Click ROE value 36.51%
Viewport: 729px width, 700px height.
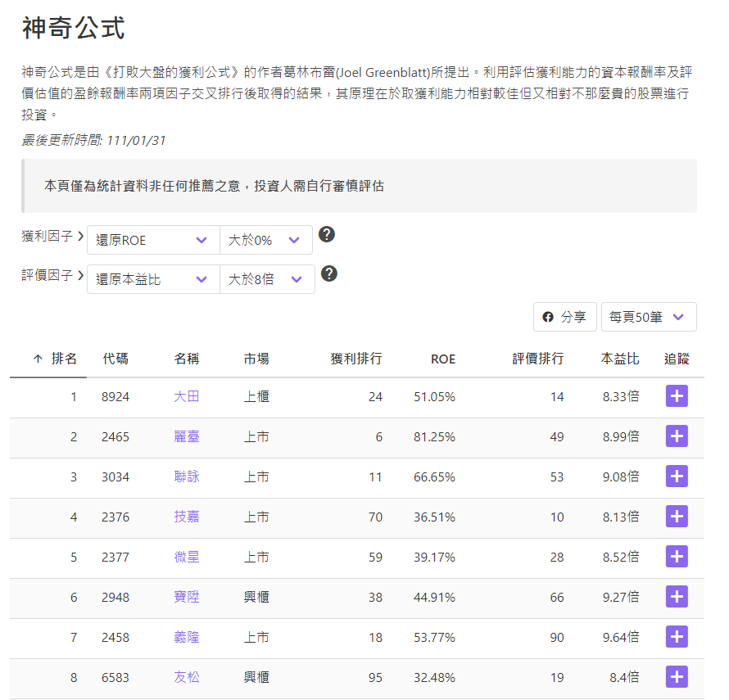click(x=434, y=517)
